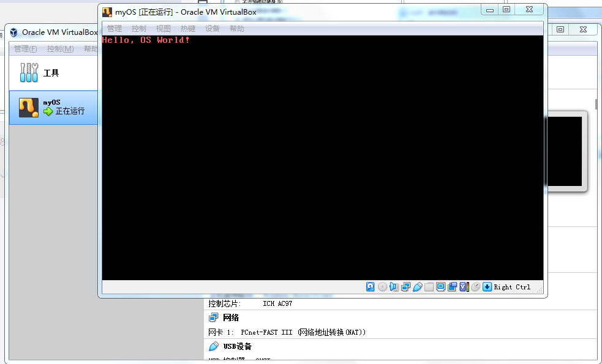Viewport: 602px width, 364px height.
Task: Open the audio status icon
Action: click(x=393, y=286)
